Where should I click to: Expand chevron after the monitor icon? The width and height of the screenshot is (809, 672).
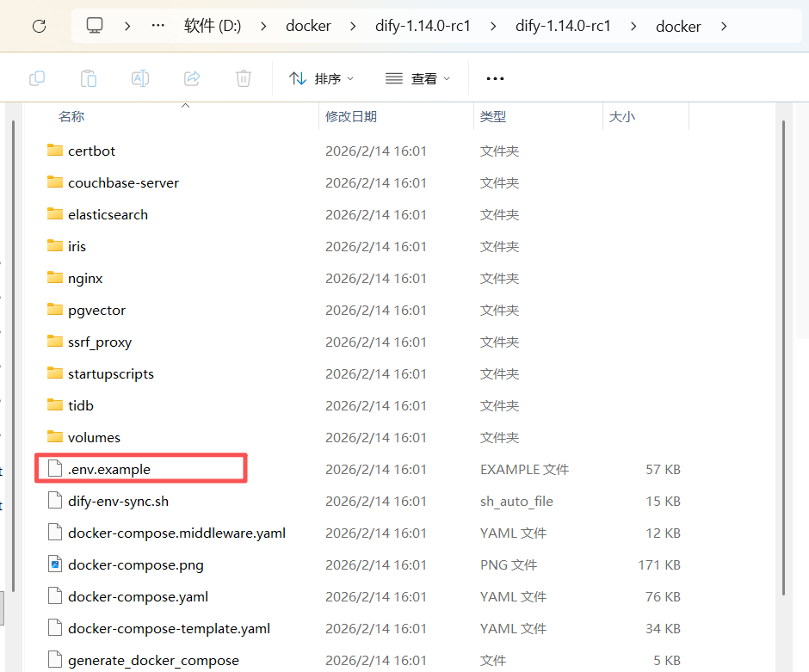(x=127, y=26)
